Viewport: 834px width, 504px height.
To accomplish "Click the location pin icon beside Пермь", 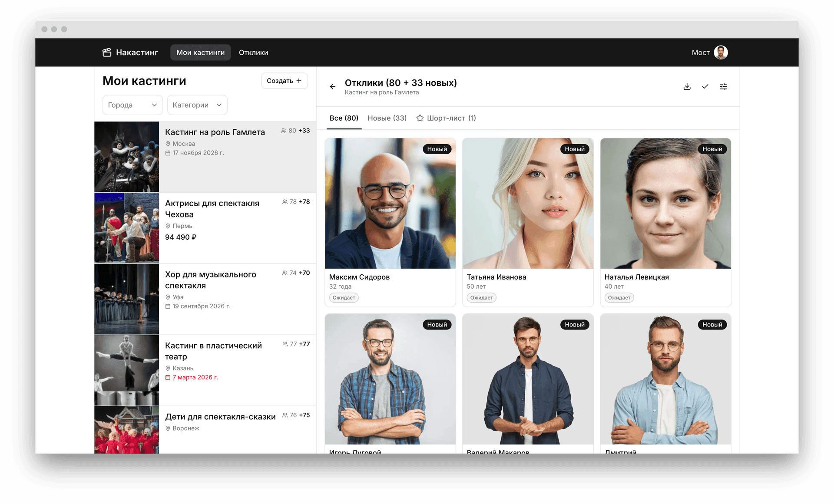I will [168, 226].
